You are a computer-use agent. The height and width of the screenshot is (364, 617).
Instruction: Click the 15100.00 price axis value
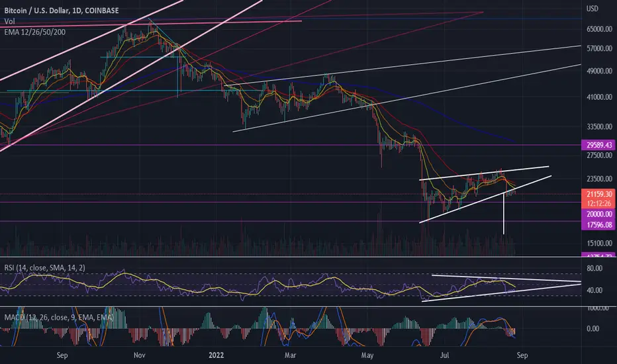click(x=599, y=243)
